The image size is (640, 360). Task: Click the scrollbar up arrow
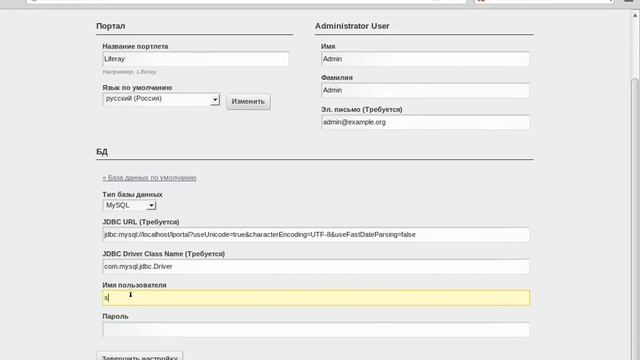(635, 16)
